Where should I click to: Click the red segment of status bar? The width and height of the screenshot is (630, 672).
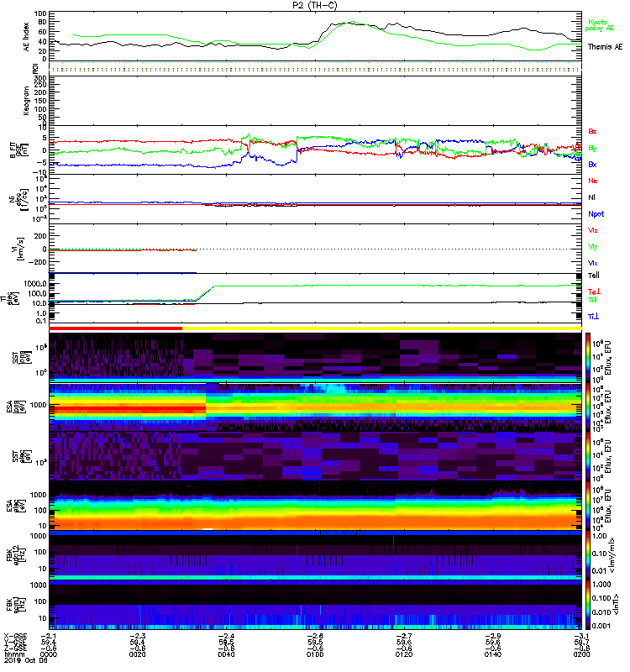point(116,328)
